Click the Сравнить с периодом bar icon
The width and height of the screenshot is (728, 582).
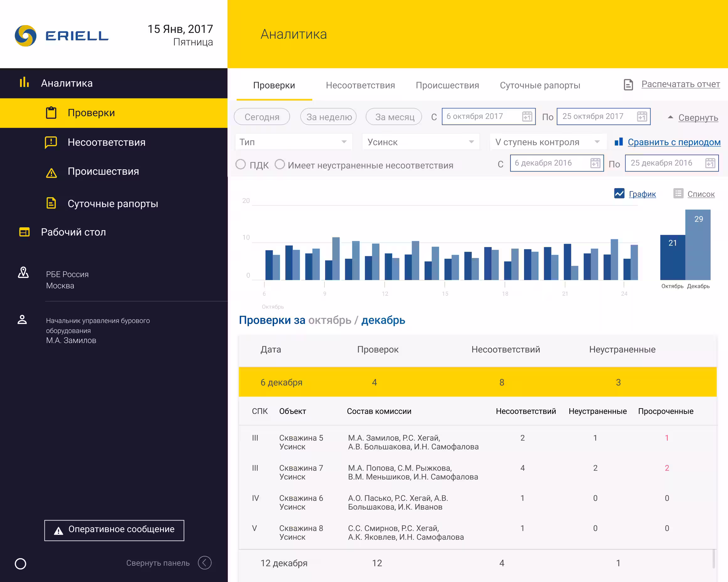618,142
